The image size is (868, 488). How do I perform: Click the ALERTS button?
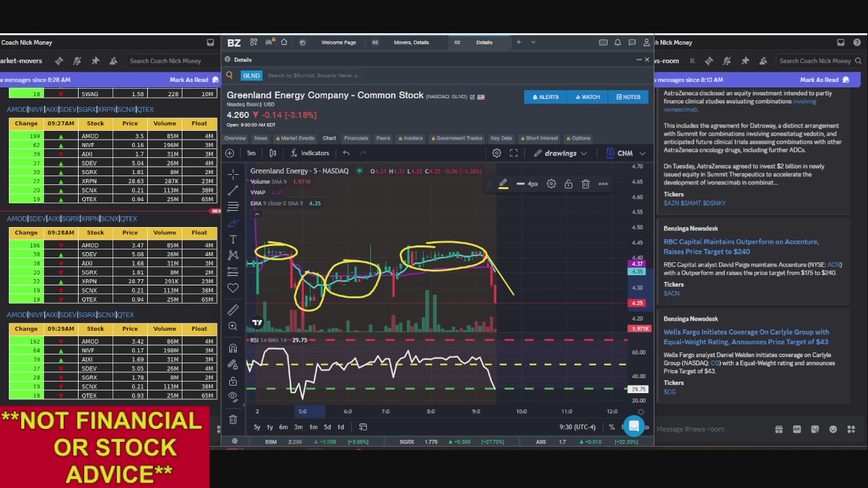pos(545,97)
